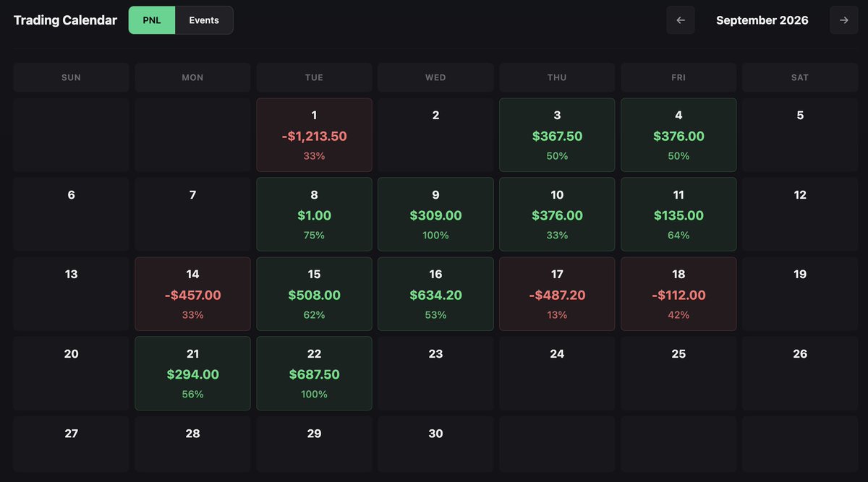Click the SUN column header
Viewport: 868px width, 482px height.
click(x=71, y=77)
